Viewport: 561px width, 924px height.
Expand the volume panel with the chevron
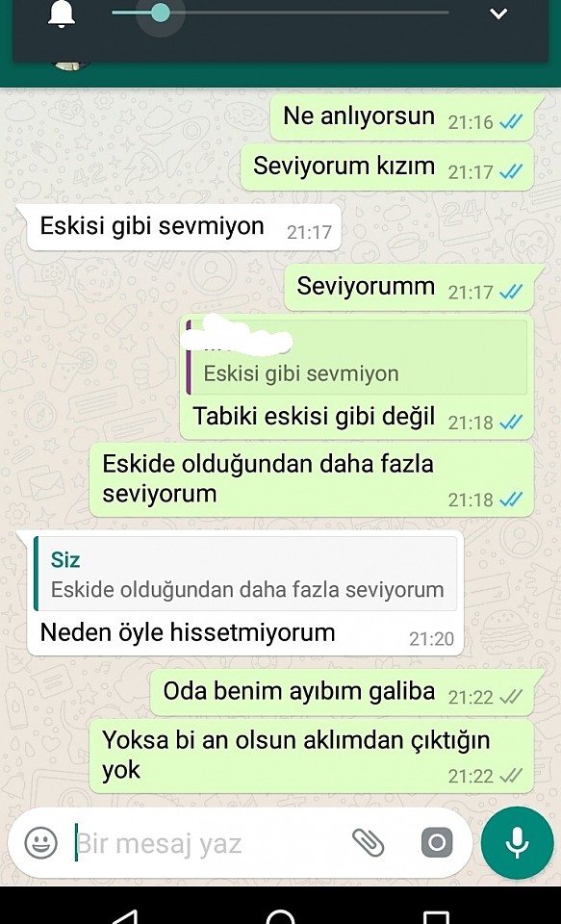498,13
